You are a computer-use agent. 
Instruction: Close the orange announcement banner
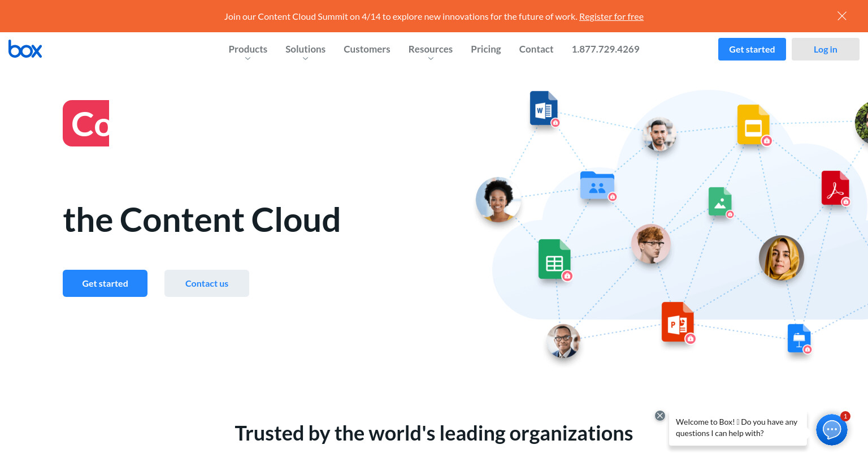click(x=841, y=16)
